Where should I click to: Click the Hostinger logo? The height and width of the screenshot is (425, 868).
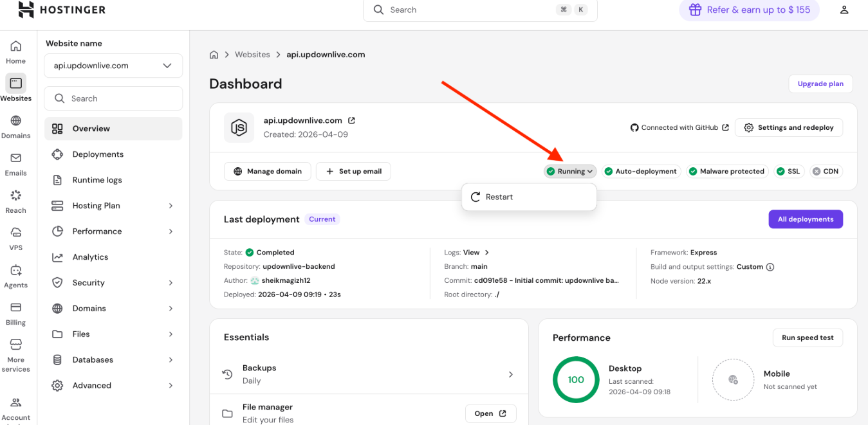click(62, 10)
